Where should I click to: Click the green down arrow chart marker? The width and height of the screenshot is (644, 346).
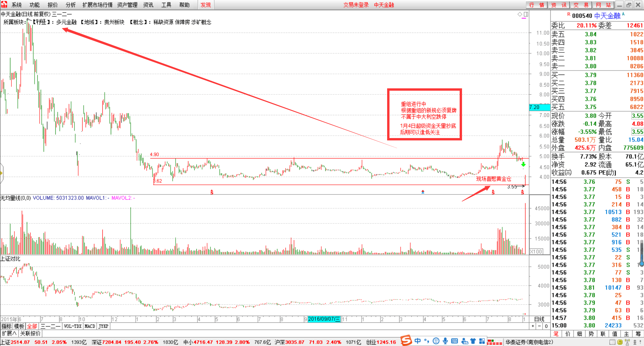coord(523,164)
